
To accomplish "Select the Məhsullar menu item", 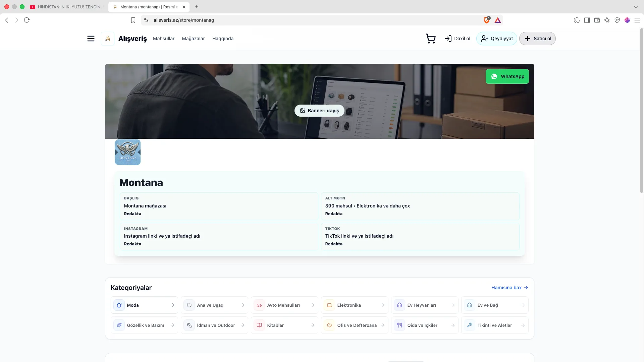I will coord(164,39).
